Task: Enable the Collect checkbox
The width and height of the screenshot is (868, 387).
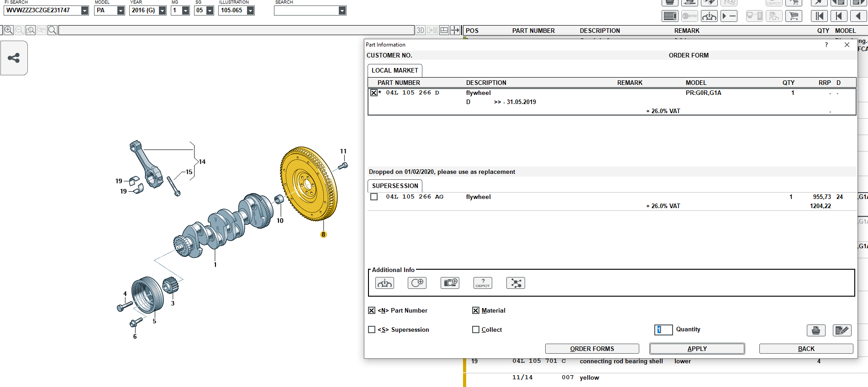Action: (x=476, y=329)
